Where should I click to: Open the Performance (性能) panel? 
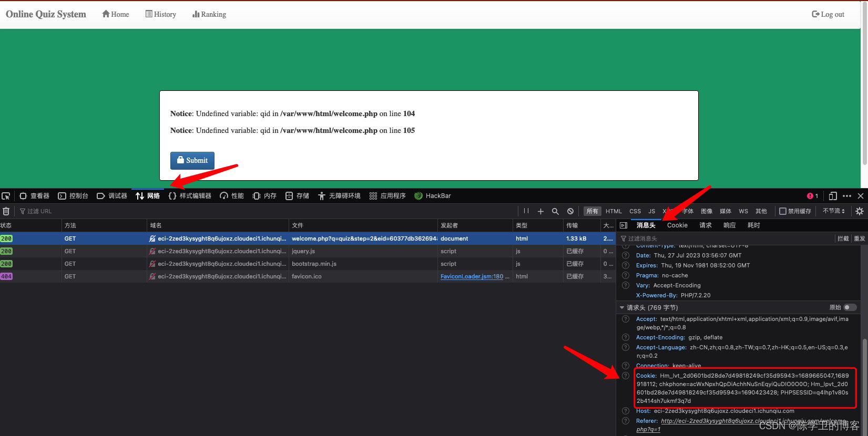[x=232, y=196]
